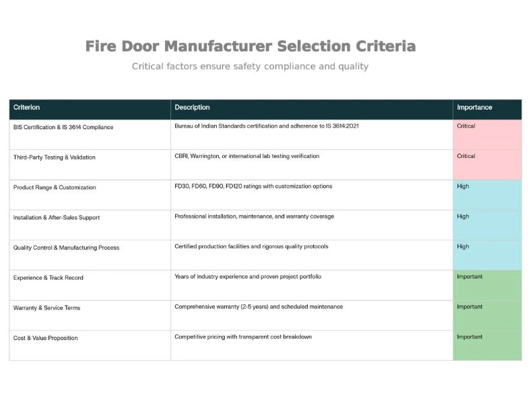
Task: Click the Bureau of Indian Standards description
Action: coord(266,127)
